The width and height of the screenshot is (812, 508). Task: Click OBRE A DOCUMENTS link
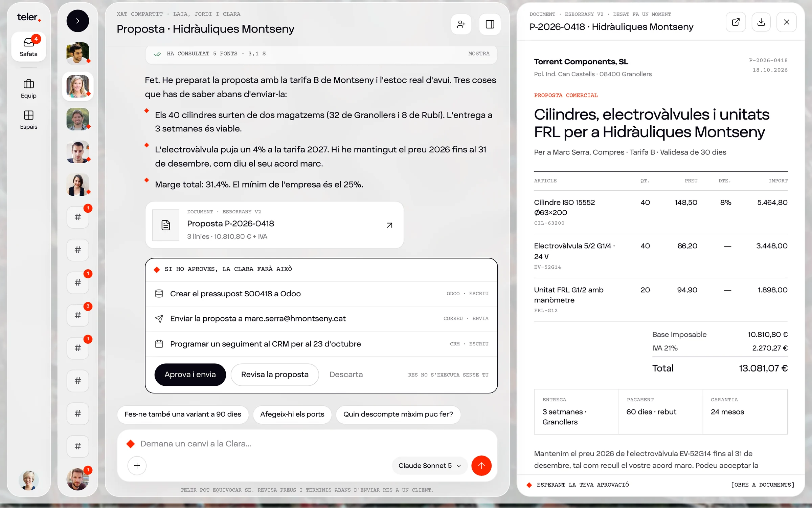click(x=763, y=485)
